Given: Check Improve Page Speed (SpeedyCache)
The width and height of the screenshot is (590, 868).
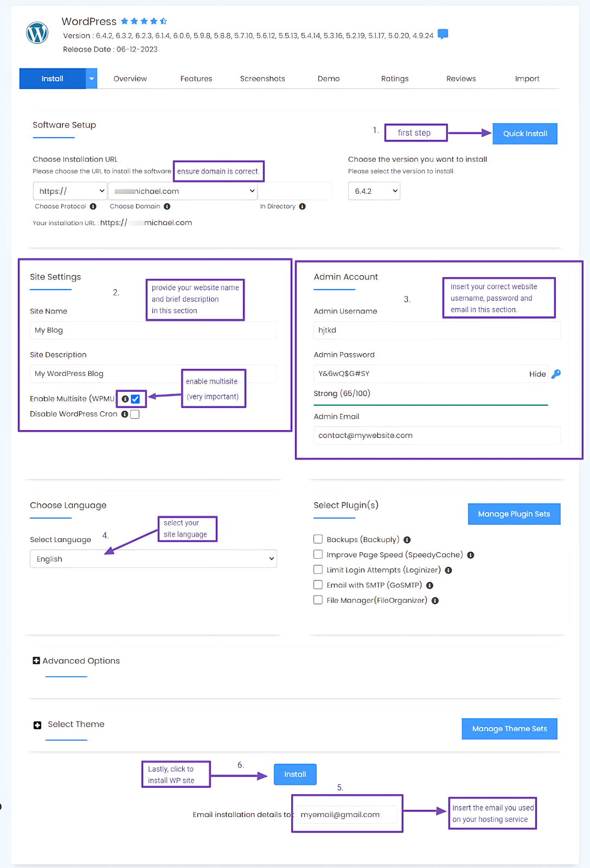Looking at the screenshot, I should [x=318, y=554].
